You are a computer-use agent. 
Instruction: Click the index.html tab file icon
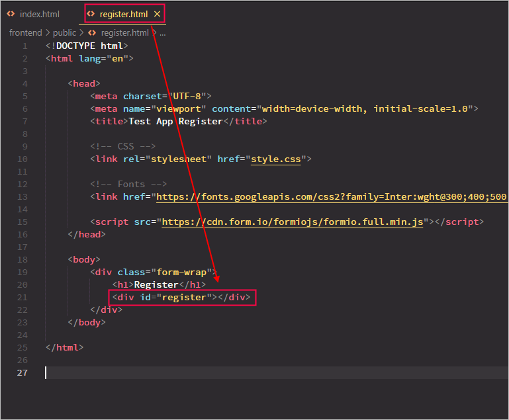11,14
